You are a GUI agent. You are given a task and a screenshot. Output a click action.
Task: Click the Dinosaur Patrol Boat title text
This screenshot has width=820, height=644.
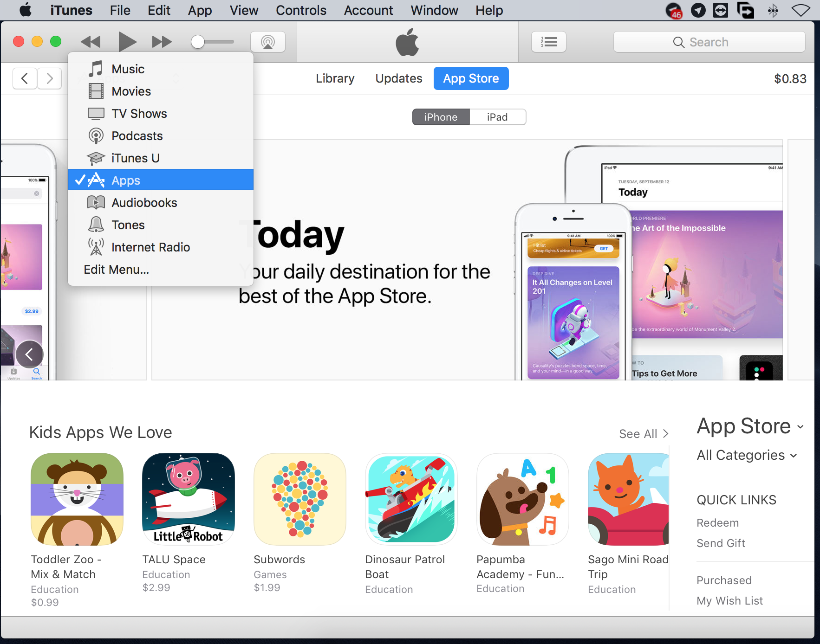pos(405,567)
